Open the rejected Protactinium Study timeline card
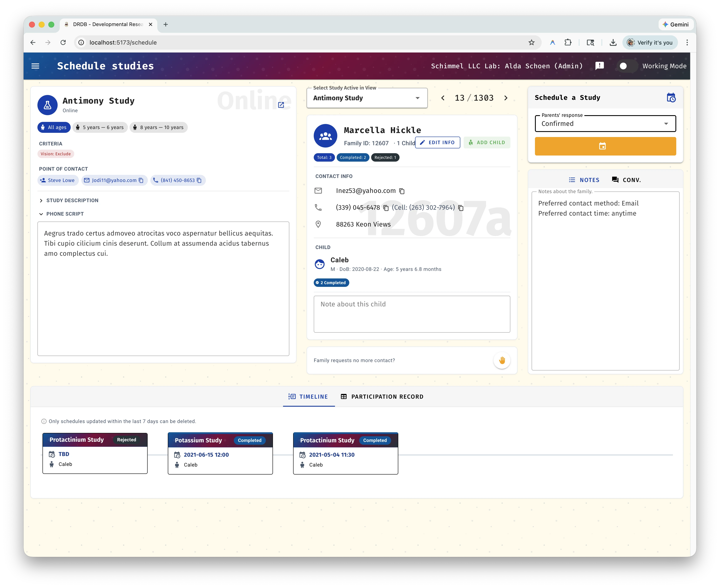The width and height of the screenshot is (720, 588). click(x=95, y=453)
